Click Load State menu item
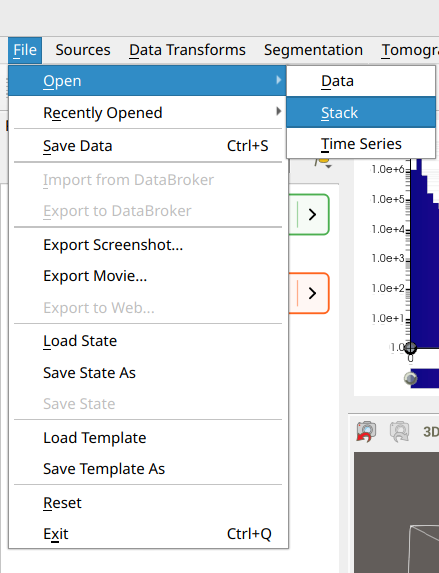Viewport: 439px width, 573px height. (147, 341)
